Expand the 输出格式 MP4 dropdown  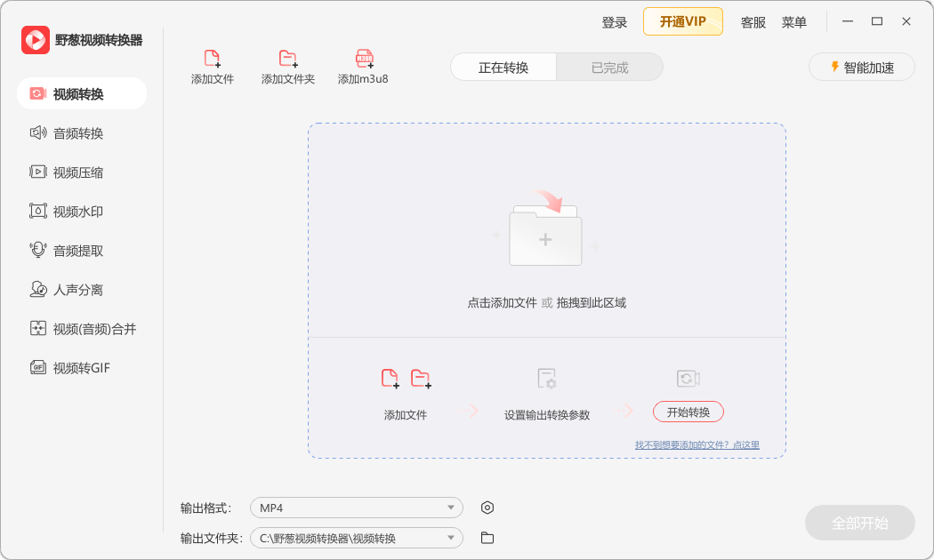tap(356, 507)
